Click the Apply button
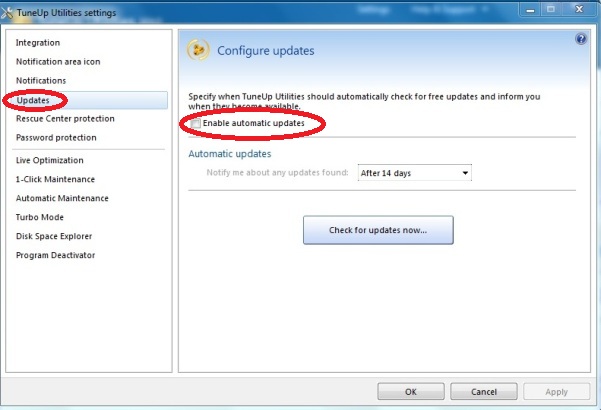The image size is (601, 410). 557,392
